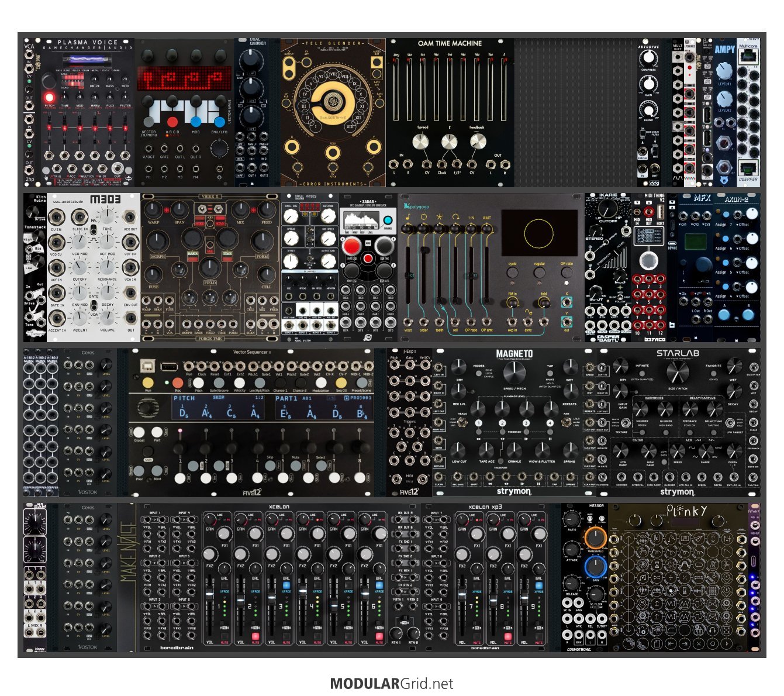Open the Swell Physics module
The height and width of the screenshot is (696, 784).
[x=310, y=267]
